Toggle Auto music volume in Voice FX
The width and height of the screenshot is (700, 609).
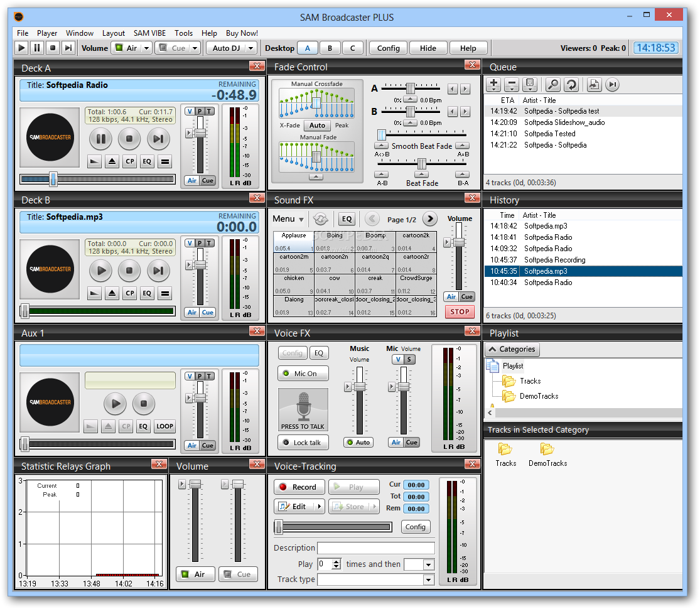(358, 443)
